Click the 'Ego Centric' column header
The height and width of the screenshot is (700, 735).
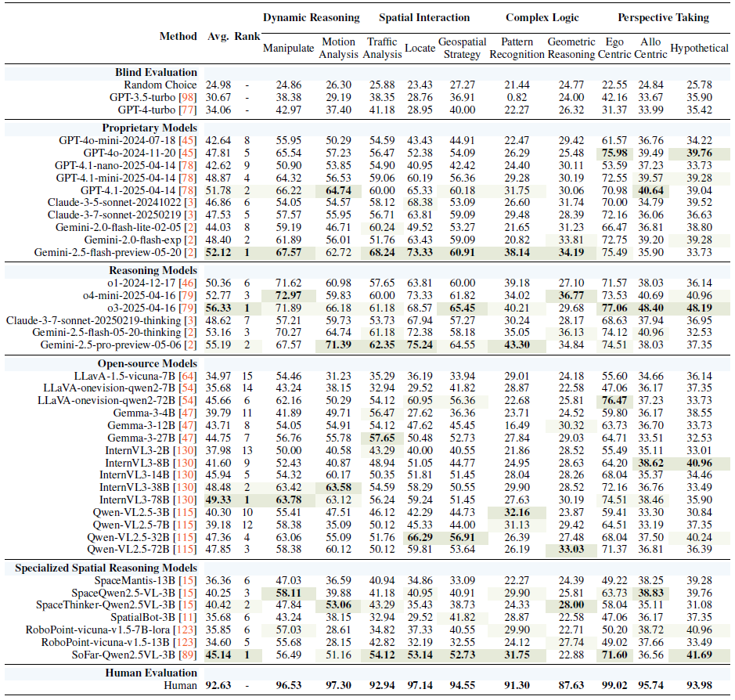(614, 49)
